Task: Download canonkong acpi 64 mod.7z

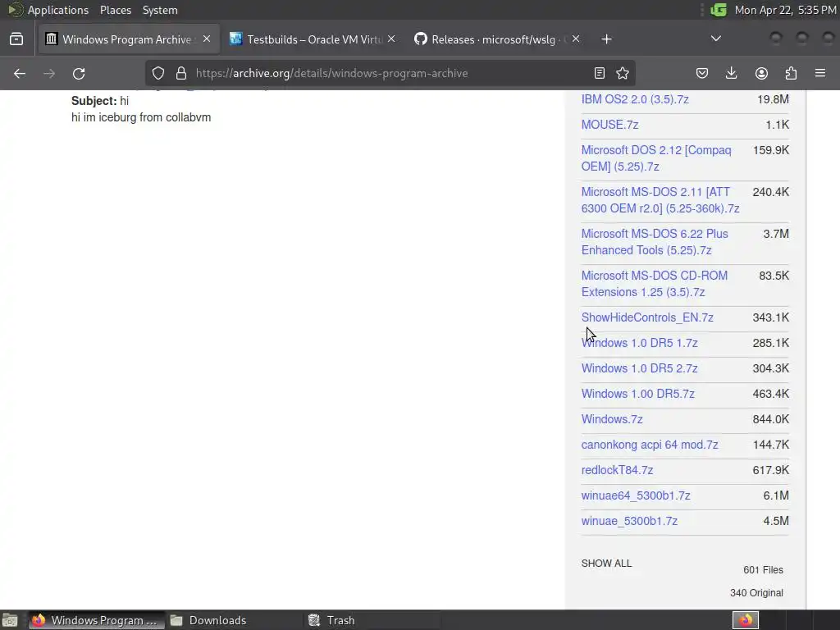Action: [x=650, y=445]
